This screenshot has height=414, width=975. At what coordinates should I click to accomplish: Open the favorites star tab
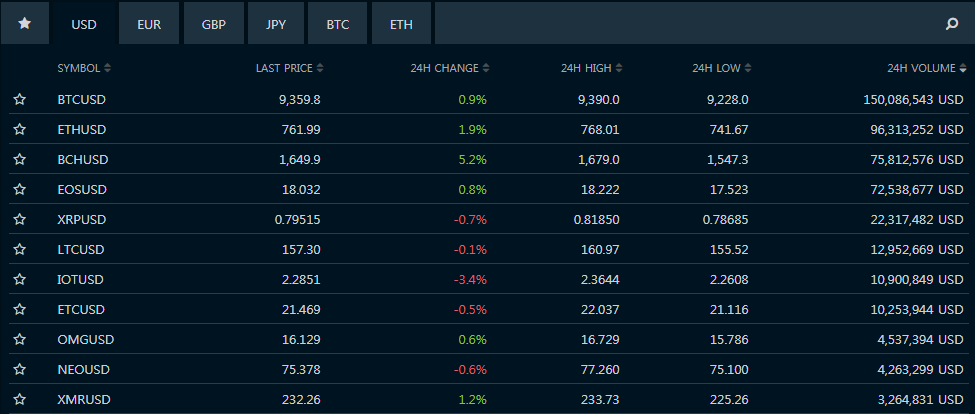coord(24,24)
